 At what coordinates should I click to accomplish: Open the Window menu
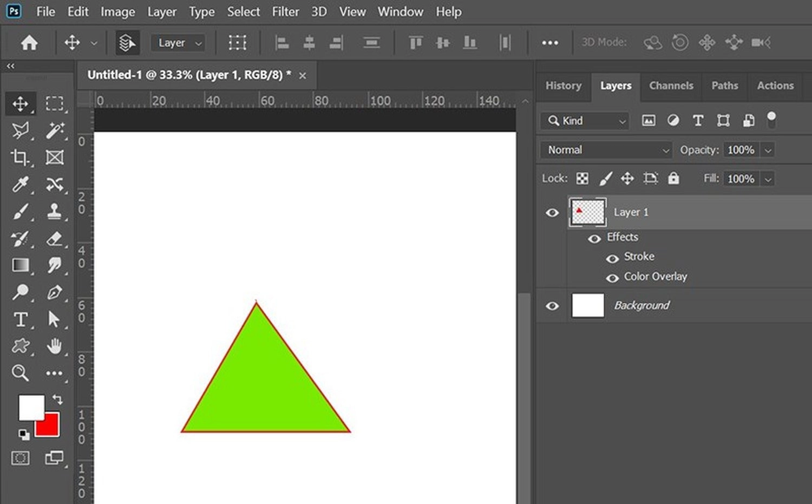click(400, 11)
